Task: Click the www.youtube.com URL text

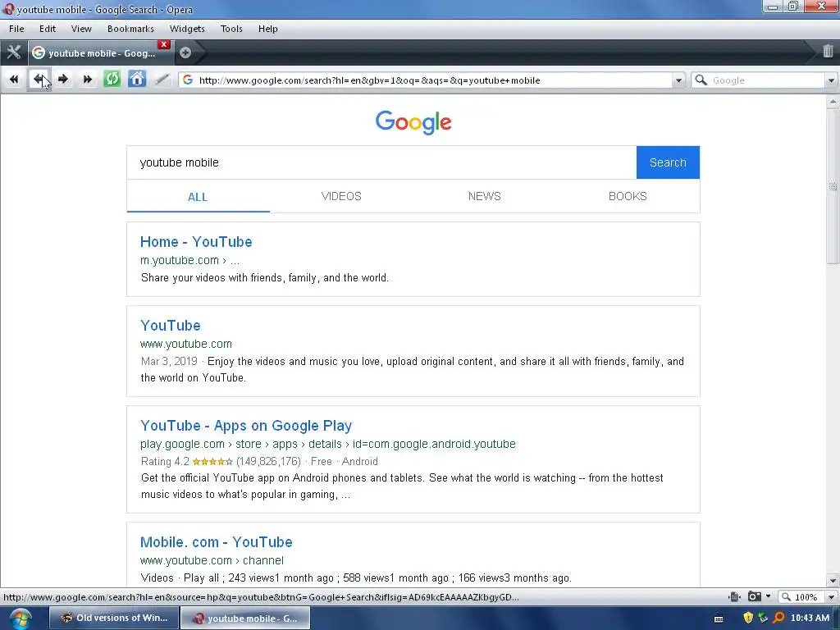Action: pos(186,344)
